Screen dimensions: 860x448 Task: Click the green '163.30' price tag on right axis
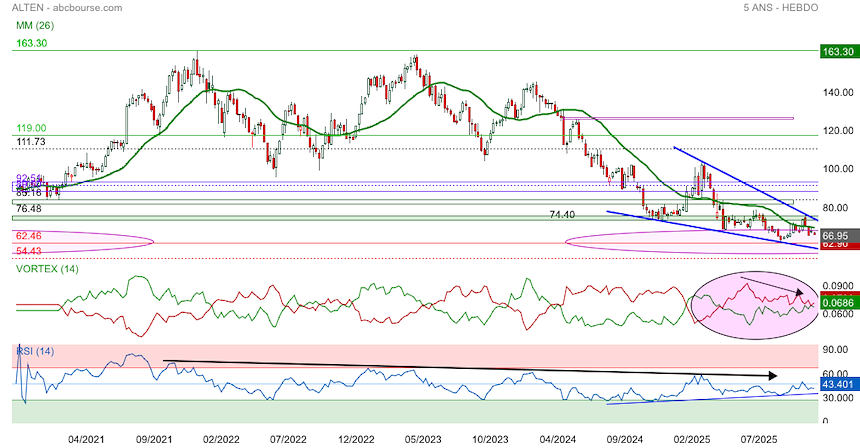click(x=838, y=52)
